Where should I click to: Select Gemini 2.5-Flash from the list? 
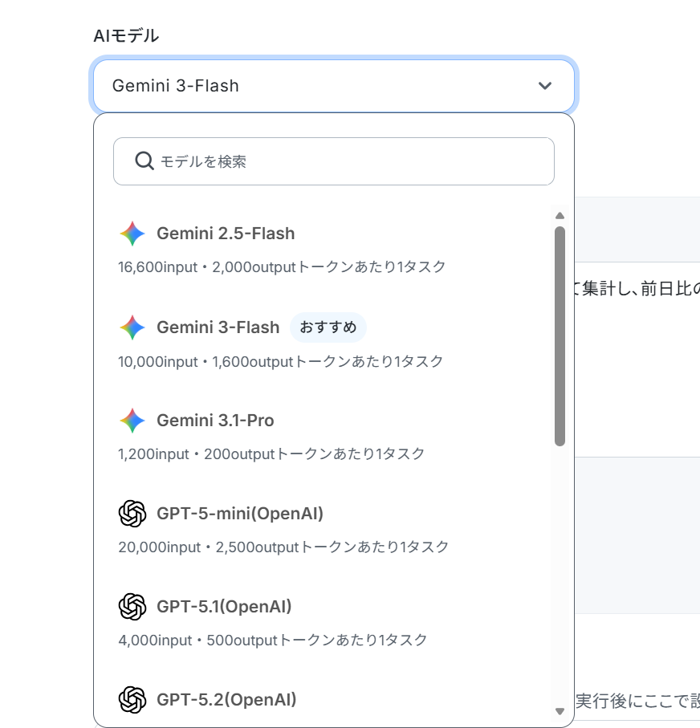(324, 250)
